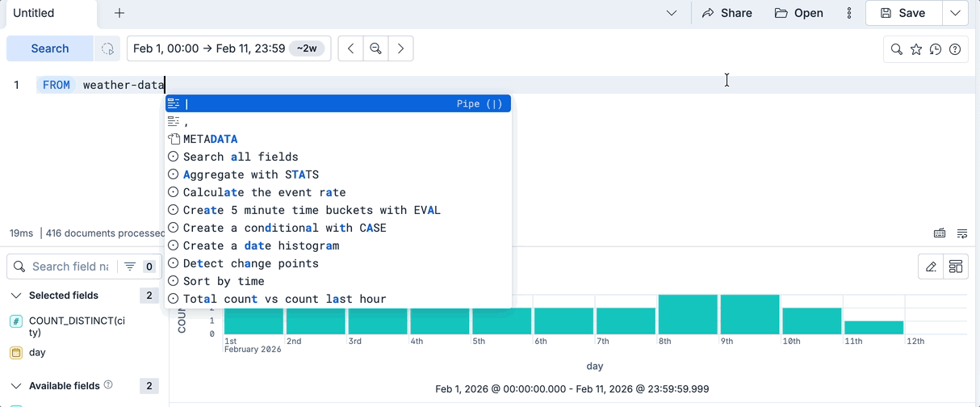The image size is (980, 407).
Task: Click the Available fields info icon
Action: pyautogui.click(x=108, y=385)
